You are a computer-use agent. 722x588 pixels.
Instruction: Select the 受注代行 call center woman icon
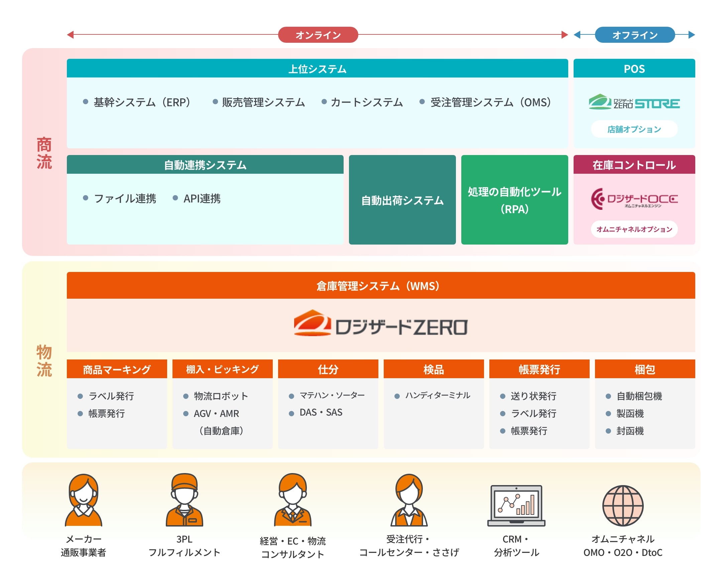coord(409,500)
